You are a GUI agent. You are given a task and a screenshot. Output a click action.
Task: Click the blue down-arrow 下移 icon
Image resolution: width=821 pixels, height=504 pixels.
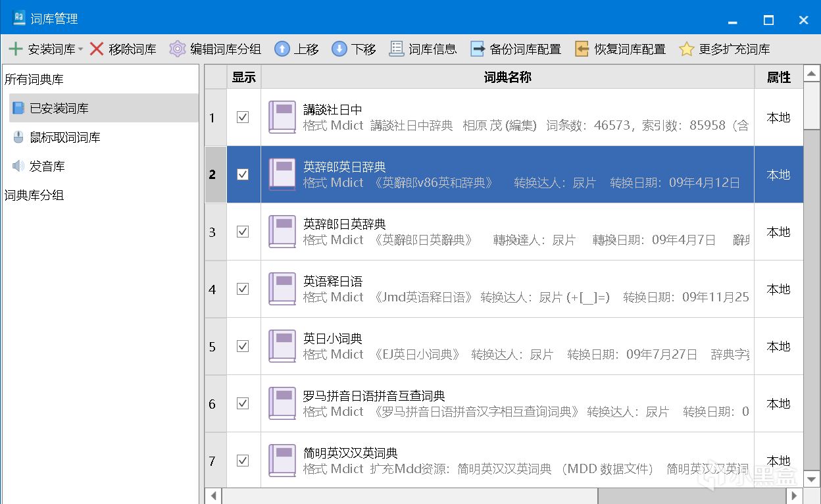pyautogui.click(x=339, y=49)
